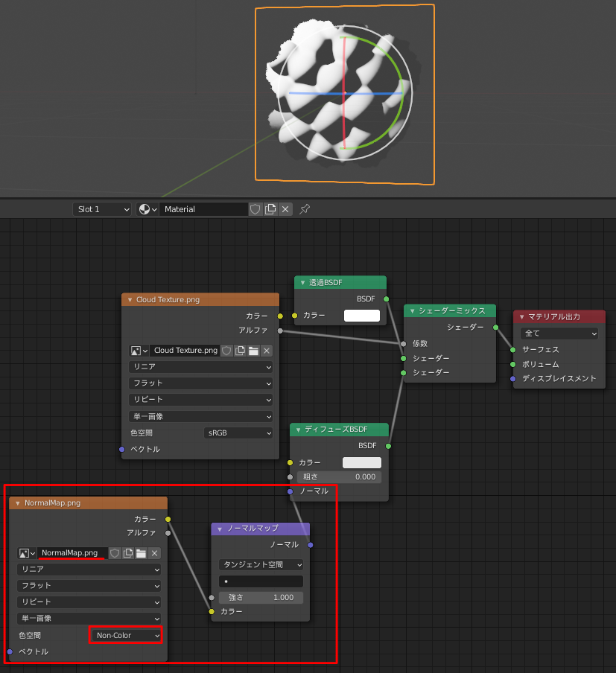Open タンジェント空間 space dropdown
This screenshot has height=673, width=616.
261,565
